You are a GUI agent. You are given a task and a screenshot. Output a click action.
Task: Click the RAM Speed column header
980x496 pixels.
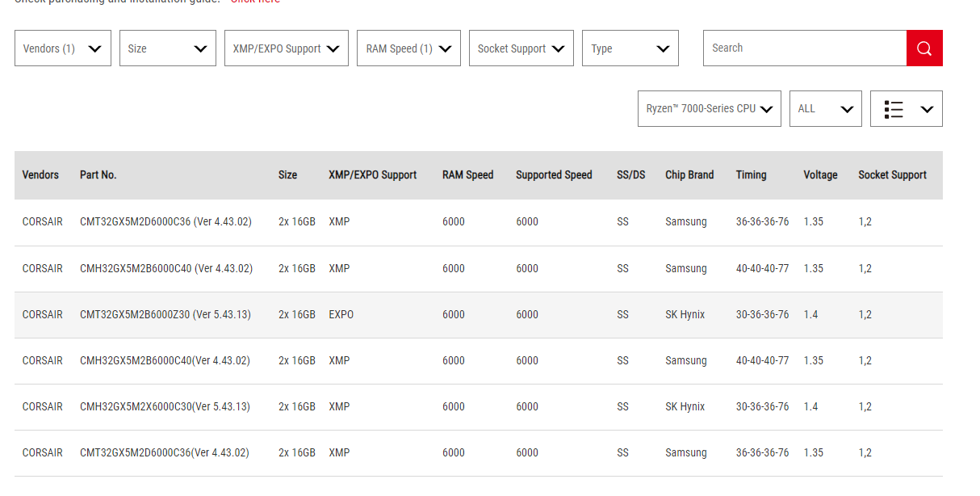click(x=467, y=175)
